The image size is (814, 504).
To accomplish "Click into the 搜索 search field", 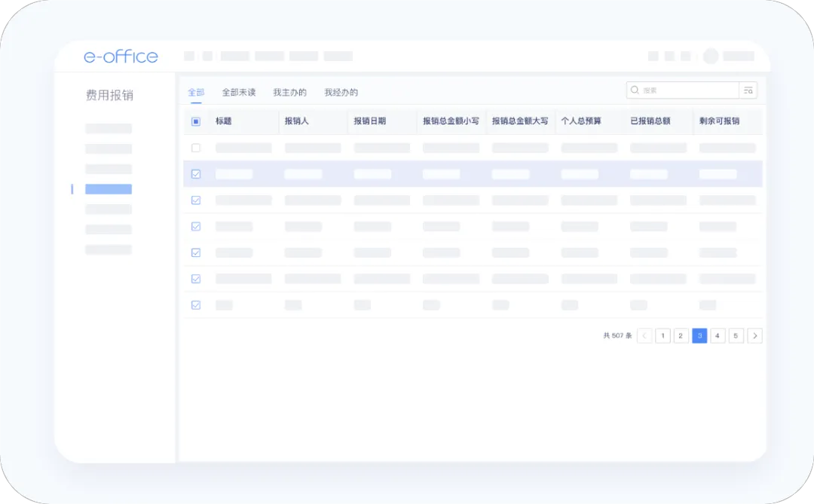I will pyautogui.click(x=686, y=90).
